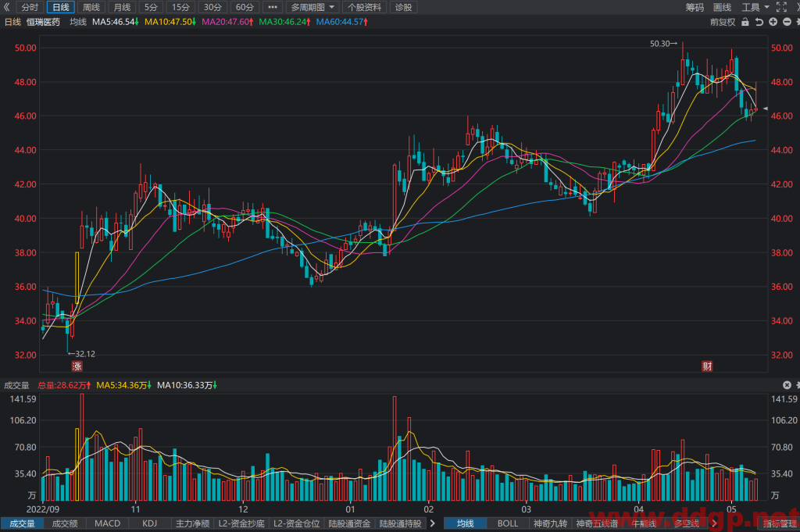Screen dimensions: 800x532
Task: Select the 陆股通资金 indicator tab
Action: point(349,523)
